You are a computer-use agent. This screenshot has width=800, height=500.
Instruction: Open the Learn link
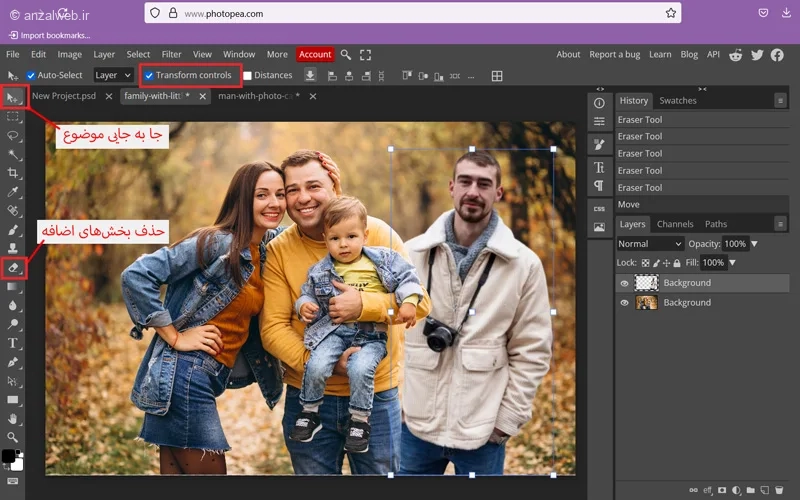pyautogui.click(x=660, y=55)
